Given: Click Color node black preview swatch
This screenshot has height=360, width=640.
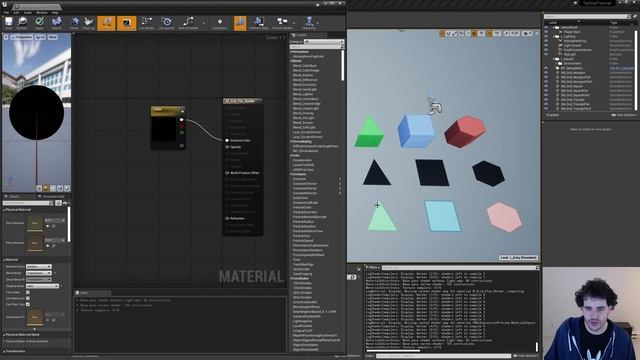Looking at the screenshot, I should point(164,130).
